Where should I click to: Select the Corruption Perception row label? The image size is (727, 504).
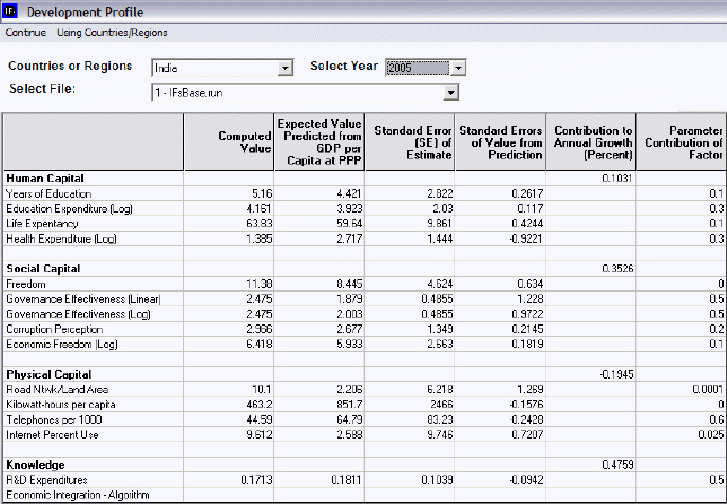click(51, 329)
